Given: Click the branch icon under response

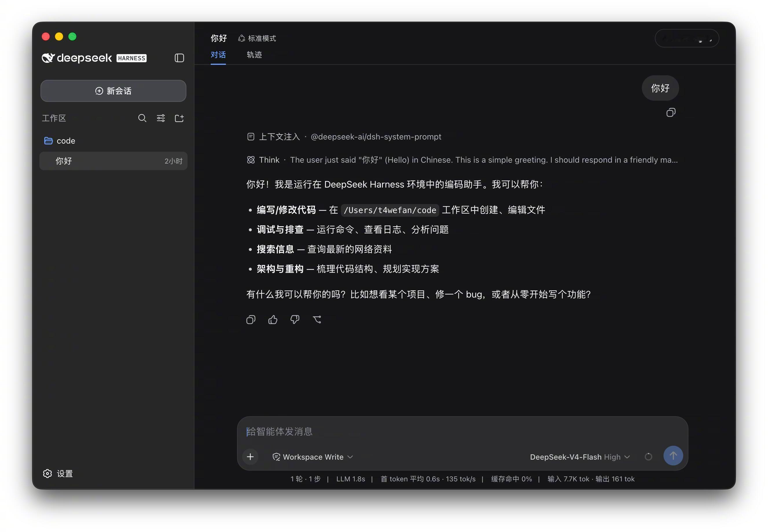Looking at the screenshot, I should pos(317,320).
